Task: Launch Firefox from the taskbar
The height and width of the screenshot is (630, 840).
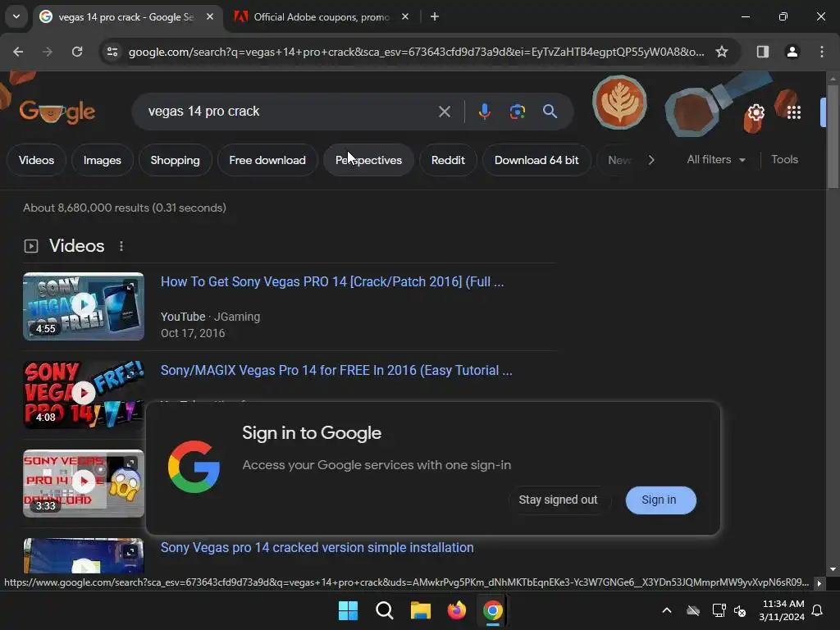Action: 456,610
